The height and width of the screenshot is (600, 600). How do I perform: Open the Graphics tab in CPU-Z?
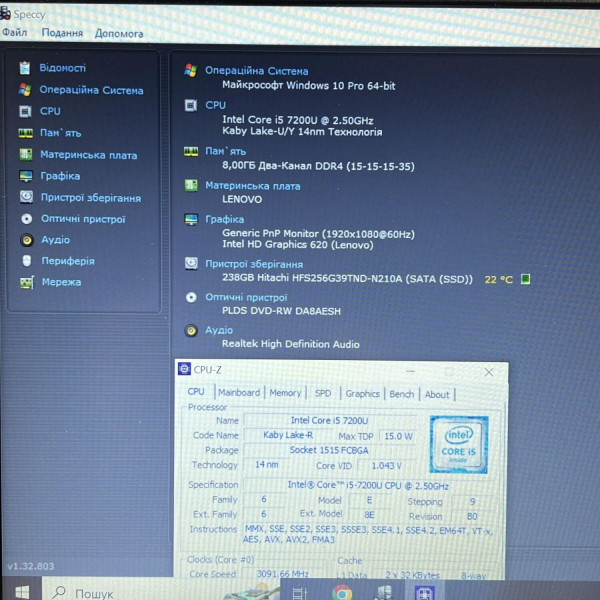point(362,394)
